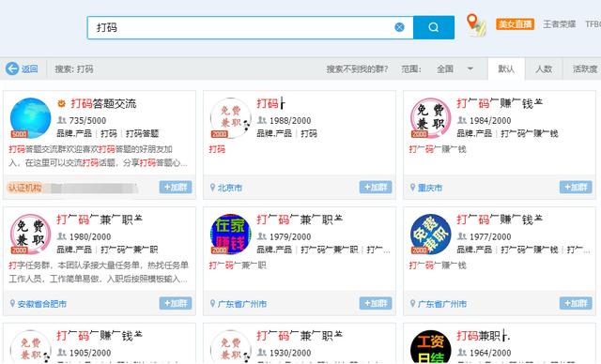This screenshot has width=601, height=364.
Task: Open the group title with 1905/2000 members
Action: click(x=100, y=336)
